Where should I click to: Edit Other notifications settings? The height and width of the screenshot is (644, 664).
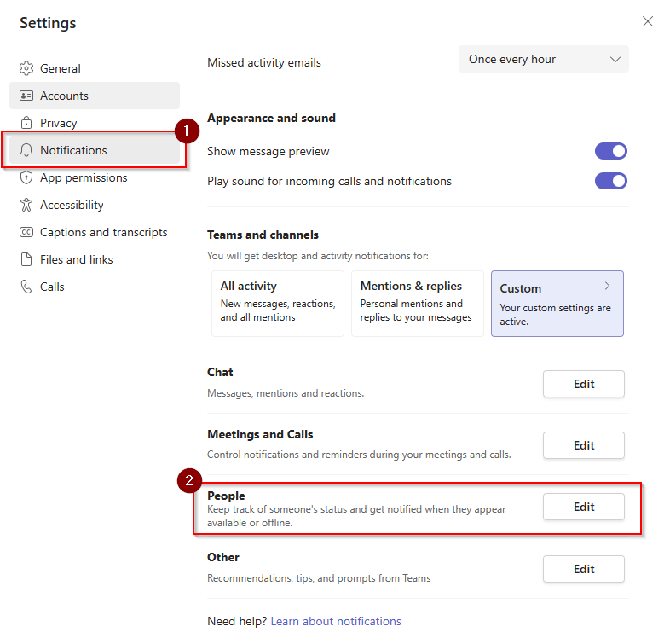click(x=584, y=569)
